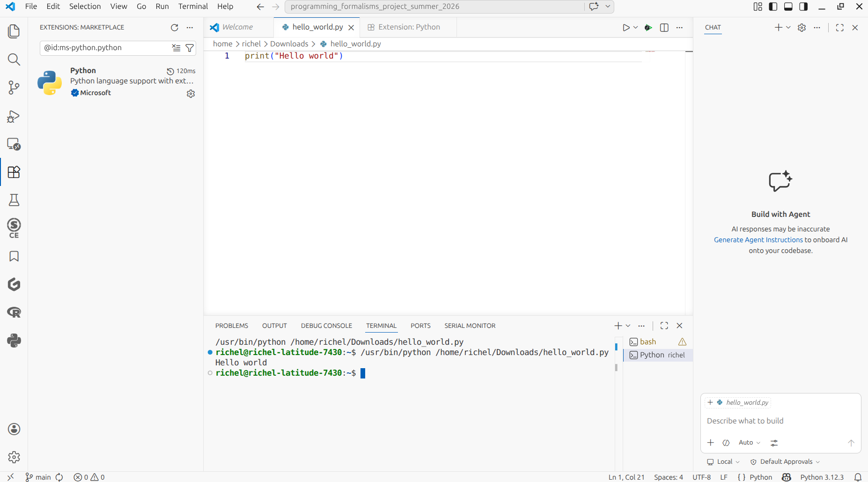Open the title bar chat dropdown chevron

pos(608,7)
